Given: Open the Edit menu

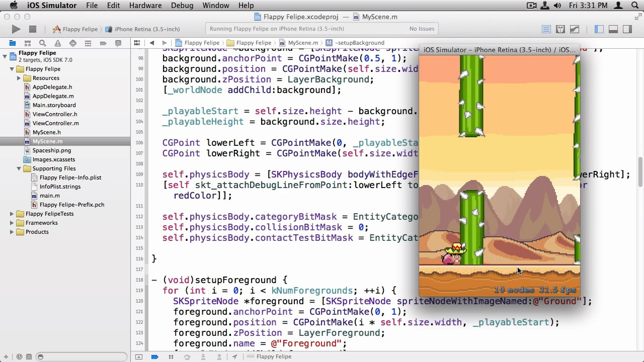Looking at the screenshot, I should click(x=113, y=6).
